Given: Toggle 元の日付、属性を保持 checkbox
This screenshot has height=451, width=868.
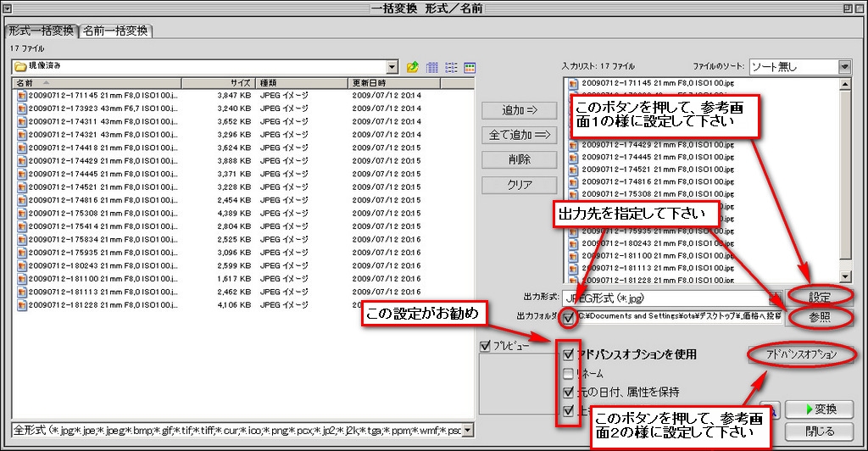Looking at the screenshot, I should click(568, 392).
